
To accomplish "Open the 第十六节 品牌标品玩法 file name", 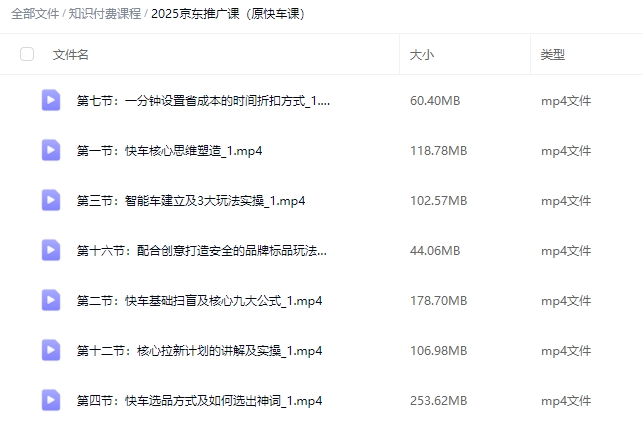I will [x=201, y=251].
